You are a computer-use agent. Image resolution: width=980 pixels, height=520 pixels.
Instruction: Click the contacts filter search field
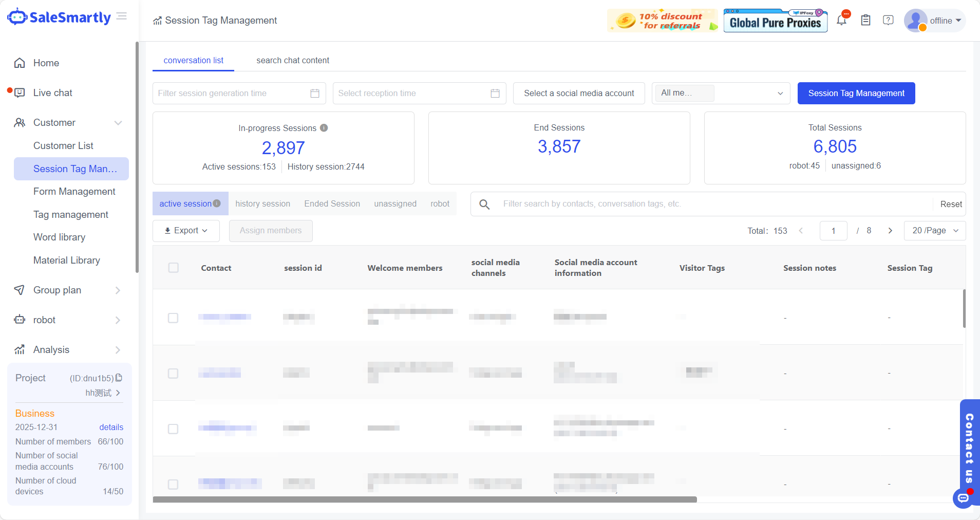714,204
